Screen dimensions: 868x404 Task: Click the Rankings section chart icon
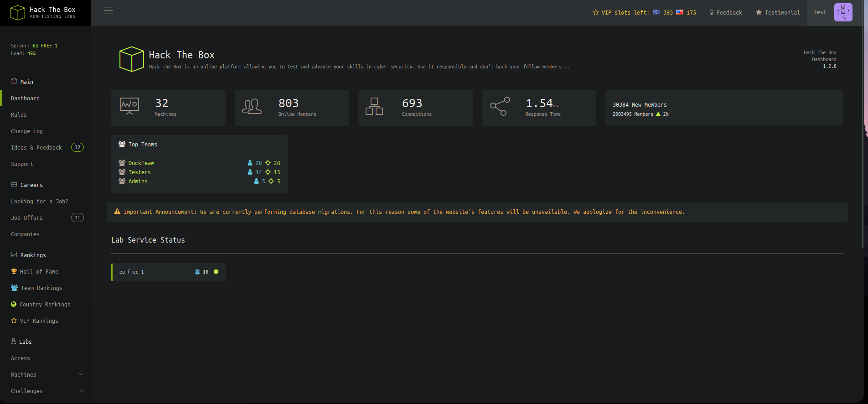coord(14,254)
